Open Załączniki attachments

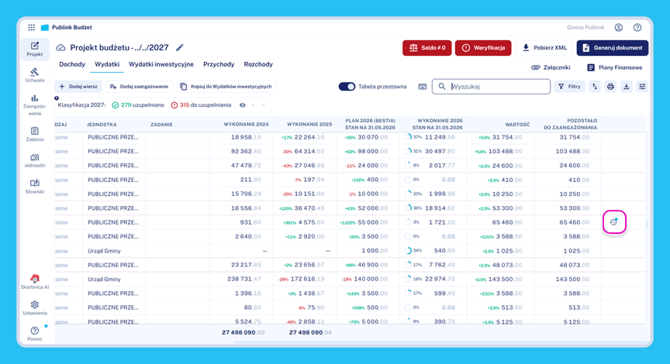pyautogui.click(x=550, y=68)
